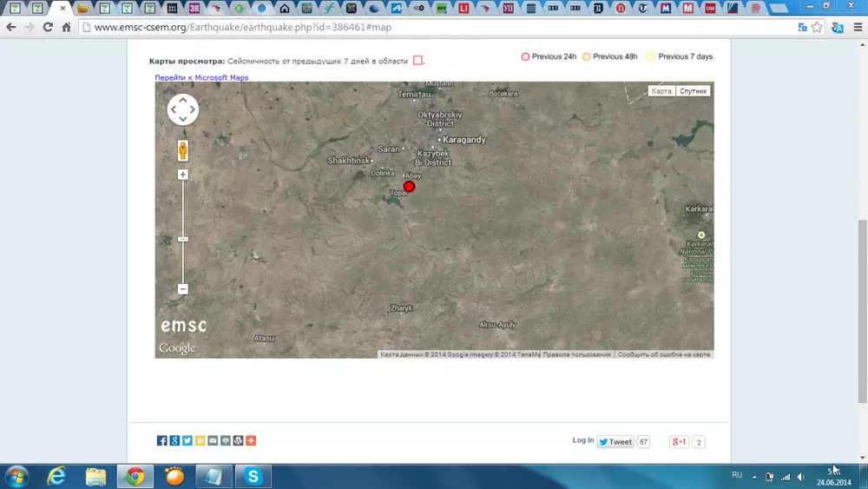The image size is (868, 489).
Task: Click the map zoom slider handle
Action: point(182,239)
